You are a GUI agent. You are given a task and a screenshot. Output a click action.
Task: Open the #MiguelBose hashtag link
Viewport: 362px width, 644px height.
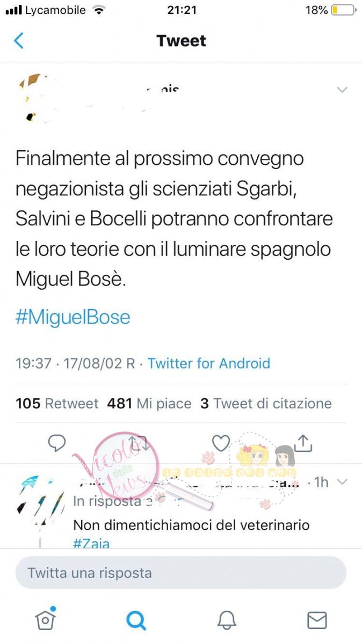(x=73, y=317)
